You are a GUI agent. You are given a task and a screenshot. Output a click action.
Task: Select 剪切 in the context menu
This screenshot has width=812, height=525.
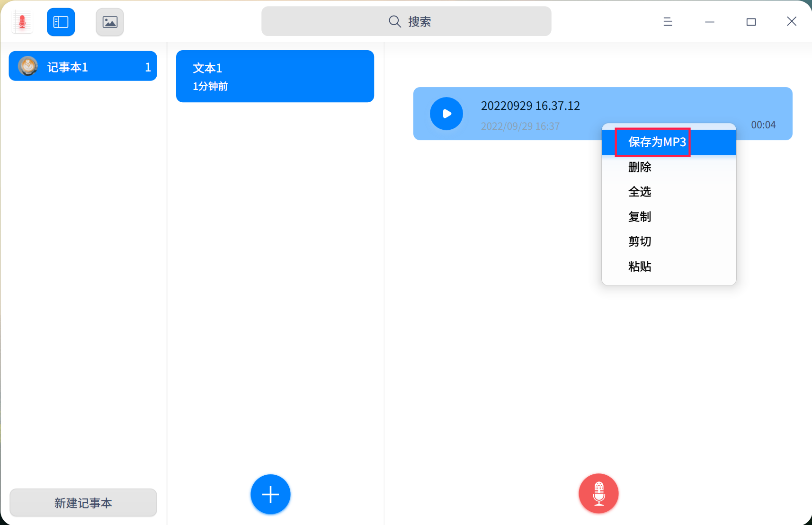click(640, 241)
